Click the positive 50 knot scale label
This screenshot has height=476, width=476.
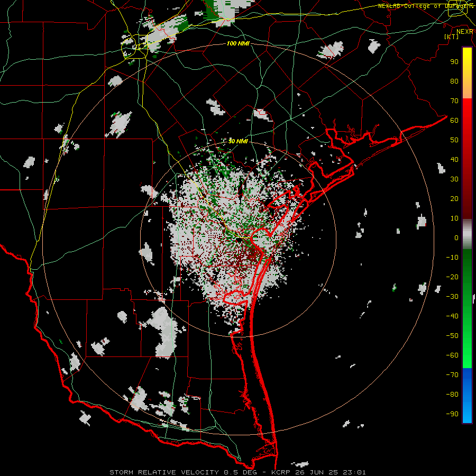(x=454, y=140)
